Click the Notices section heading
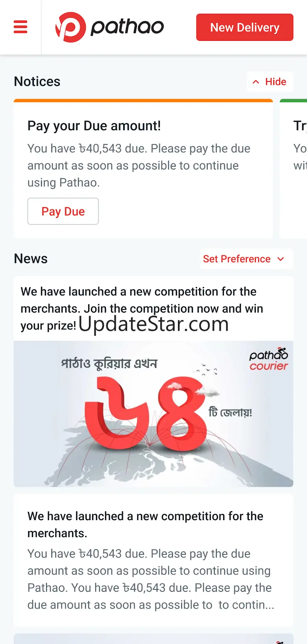Image resolution: width=307 pixels, height=644 pixels. coord(37,81)
